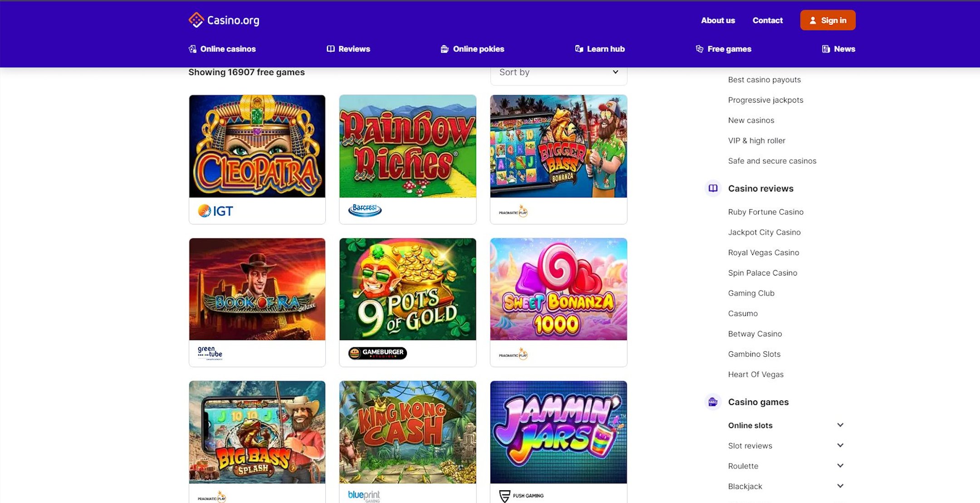Image resolution: width=980 pixels, height=503 pixels.
Task: Click the Casino reviews sidebar heading
Action: point(761,188)
